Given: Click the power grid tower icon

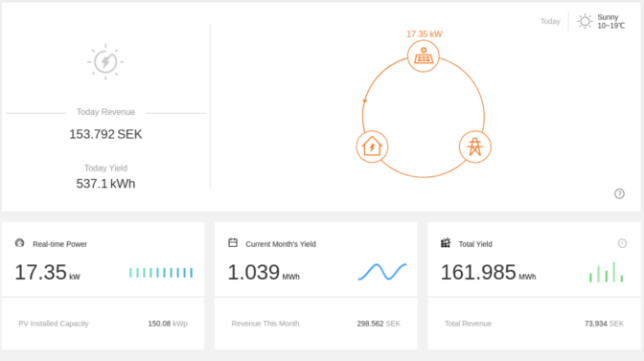Looking at the screenshot, I should click(474, 147).
